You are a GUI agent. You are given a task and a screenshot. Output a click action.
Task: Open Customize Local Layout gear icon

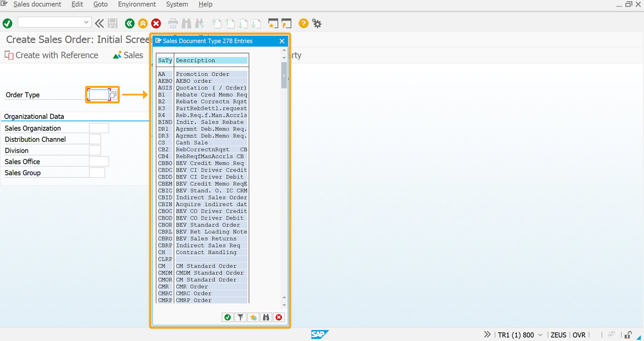(x=317, y=23)
